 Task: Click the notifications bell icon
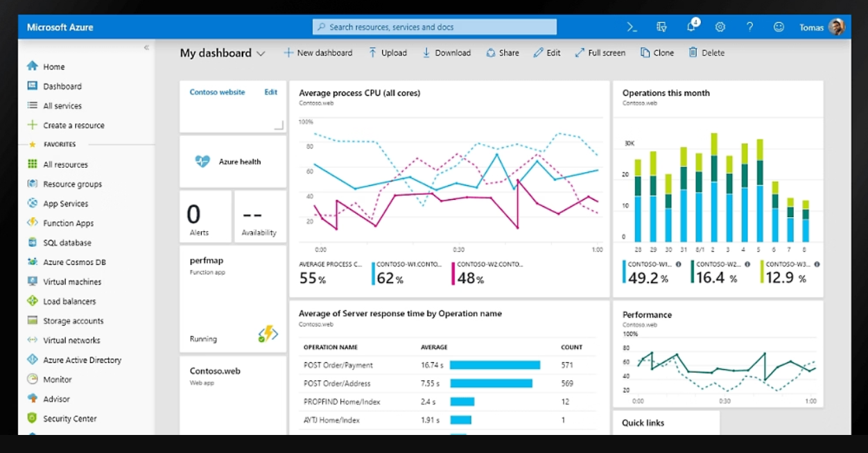[x=691, y=27]
